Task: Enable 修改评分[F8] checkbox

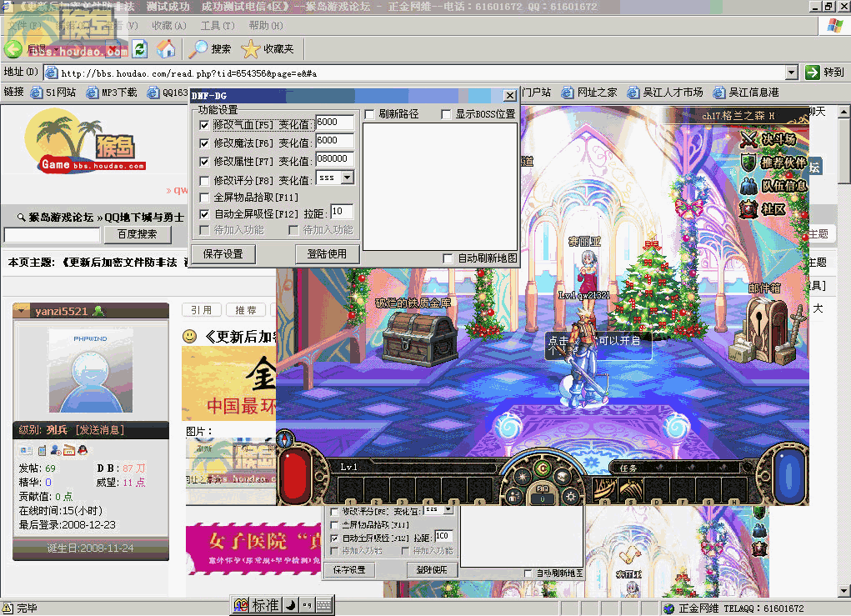Action: point(204,180)
